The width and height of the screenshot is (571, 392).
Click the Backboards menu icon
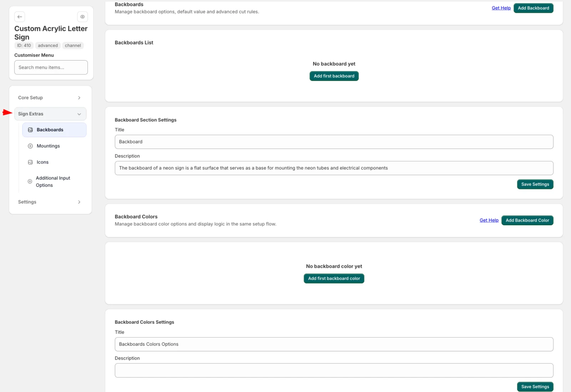click(30, 130)
